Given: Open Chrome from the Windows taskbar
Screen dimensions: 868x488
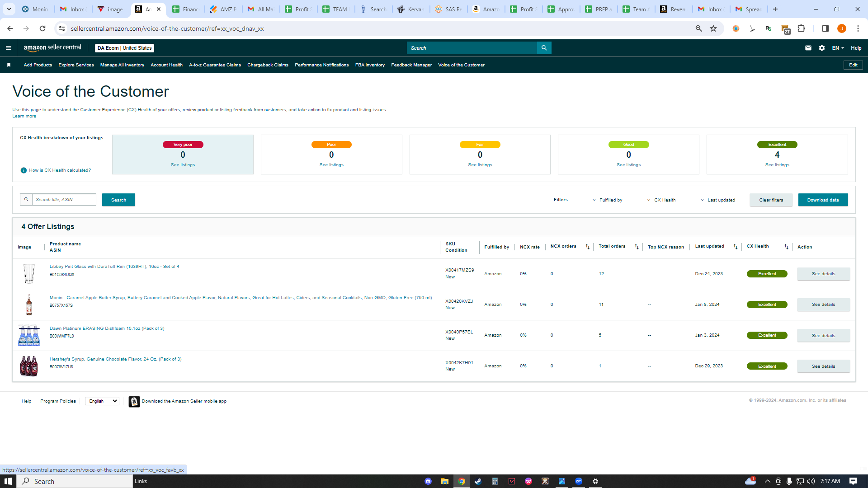Looking at the screenshot, I should [x=462, y=481].
